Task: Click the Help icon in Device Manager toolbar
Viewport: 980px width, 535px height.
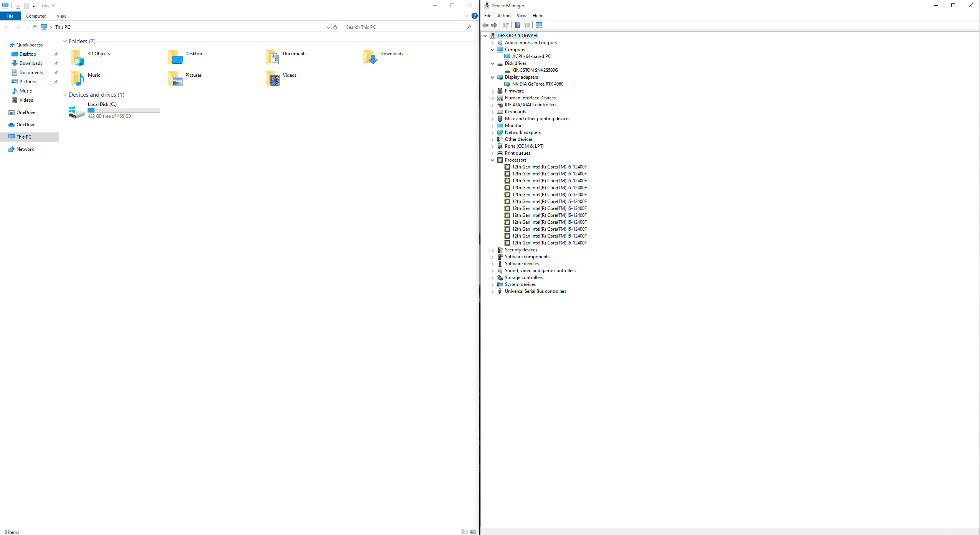Action: 518,25
